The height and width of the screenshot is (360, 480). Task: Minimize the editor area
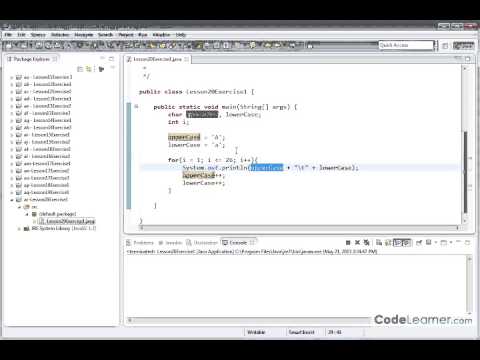[x=459, y=58]
